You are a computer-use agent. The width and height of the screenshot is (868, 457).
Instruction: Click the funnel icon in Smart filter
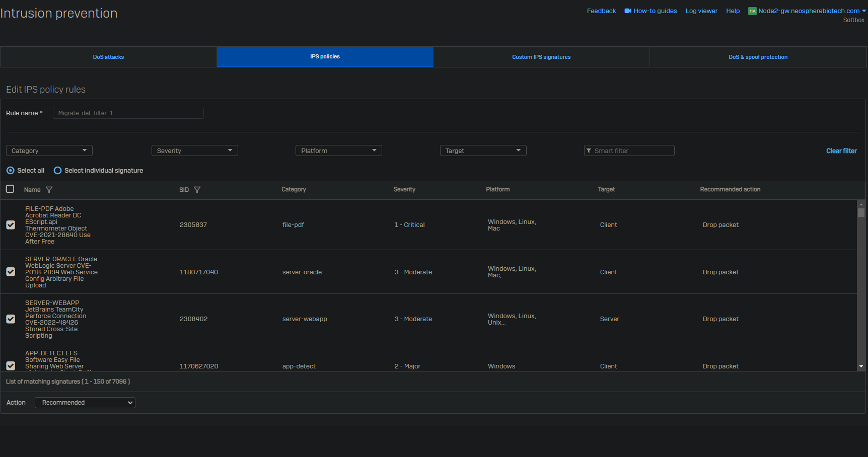click(589, 151)
